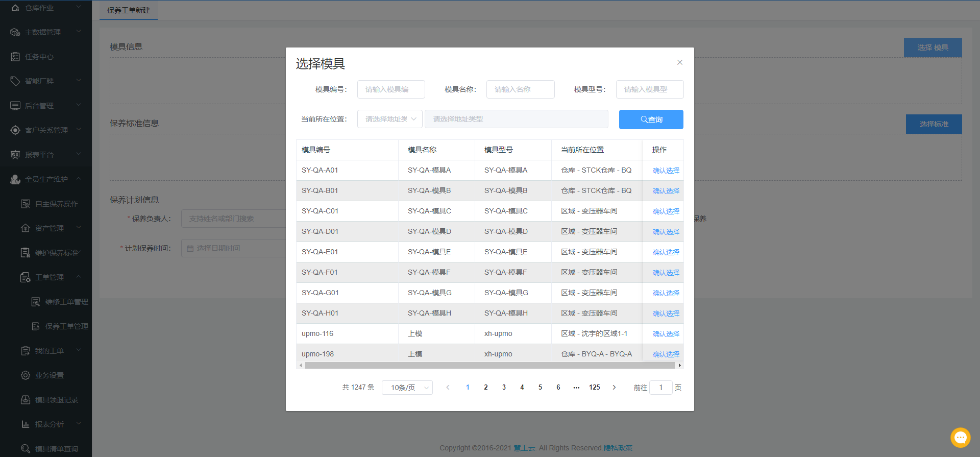The height and width of the screenshot is (457, 980).
Task: Expand the 资产管理 sidebar menu
Action: click(x=79, y=228)
